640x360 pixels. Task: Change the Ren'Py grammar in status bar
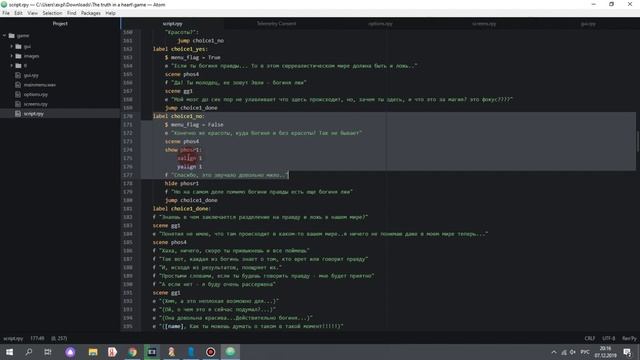pyautogui.click(x=629, y=338)
